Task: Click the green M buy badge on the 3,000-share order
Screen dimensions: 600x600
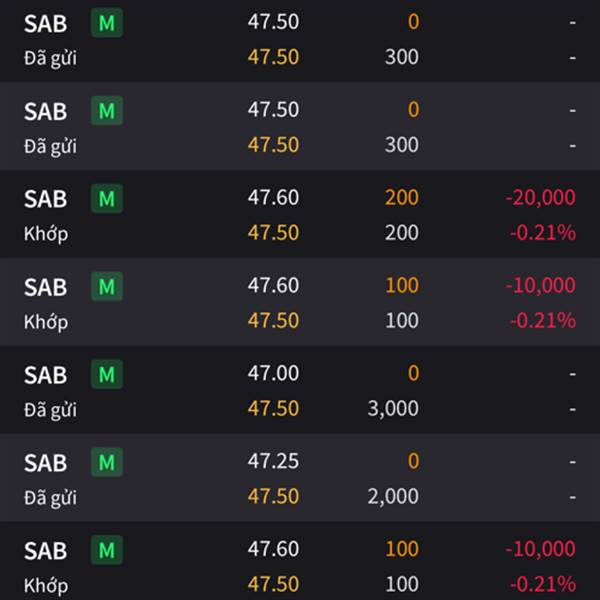Action: (x=107, y=374)
